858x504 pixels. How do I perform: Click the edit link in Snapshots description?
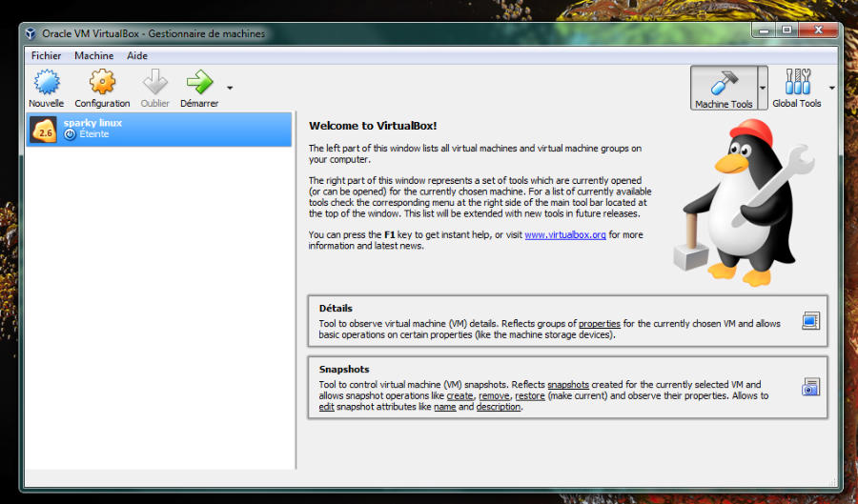coord(327,407)
